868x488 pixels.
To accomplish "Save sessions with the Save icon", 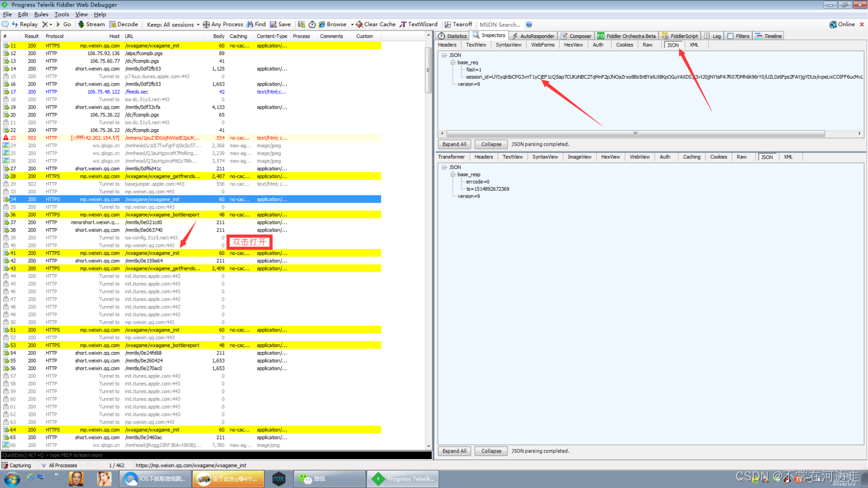I will click(x=273, y=24).
